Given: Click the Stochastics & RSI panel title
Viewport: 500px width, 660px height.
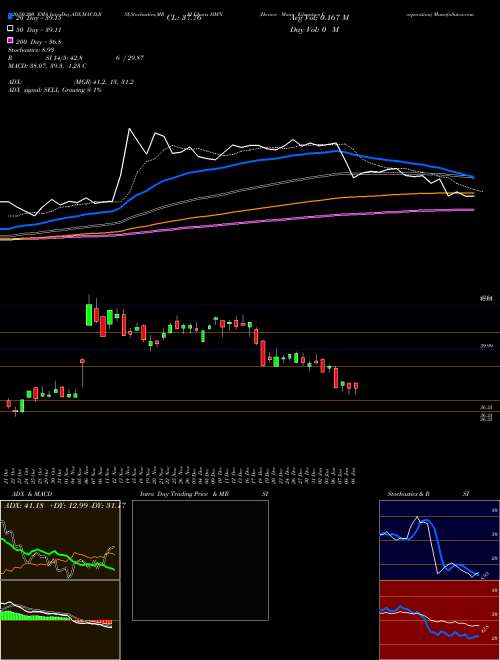Looking at the screenshot, I should [x=428, y=494].
